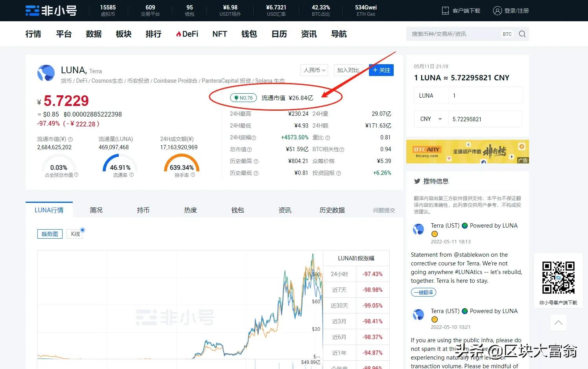This screenshot has width=588, height=369.
Task: Click the user login avatar icon
Action: 497,11
